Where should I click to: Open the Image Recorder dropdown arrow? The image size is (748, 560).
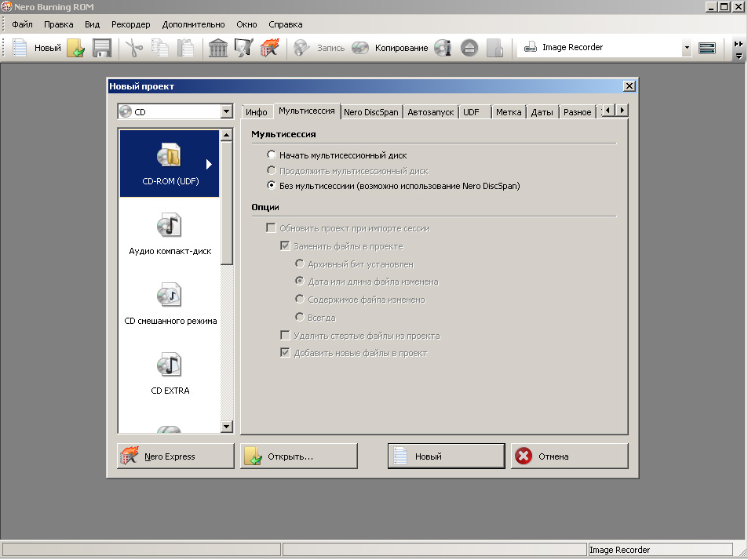[687, 48]
